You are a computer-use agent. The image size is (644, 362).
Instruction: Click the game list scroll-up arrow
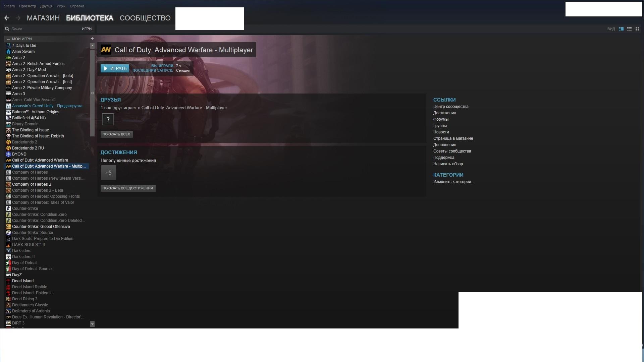pyautogui.click(x=92, y=46)
